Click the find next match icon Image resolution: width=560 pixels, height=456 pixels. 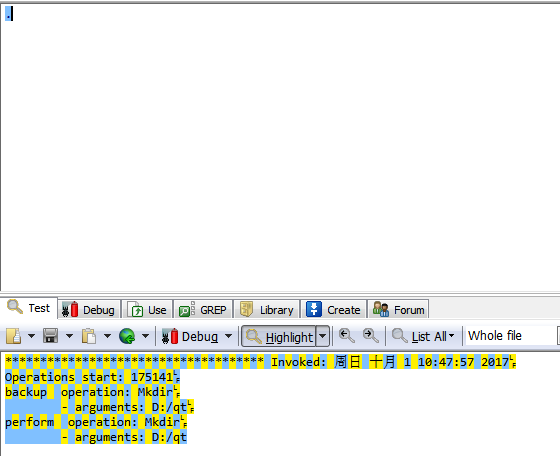point(370,336)
